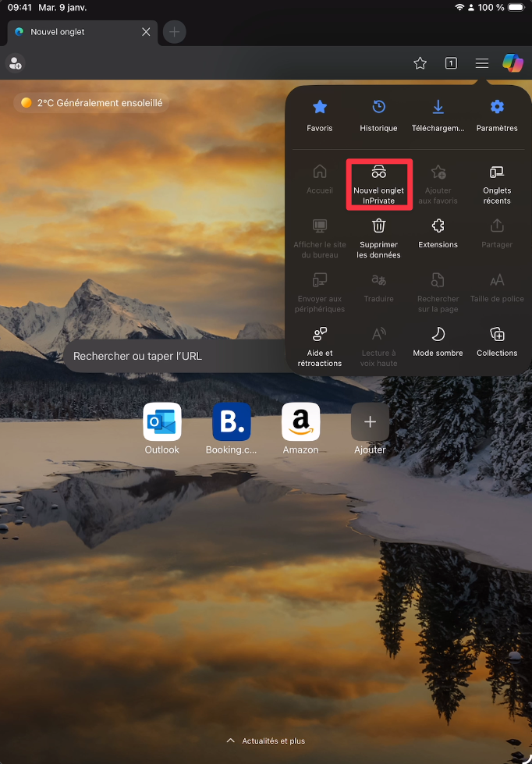The height and width of the screenshot is (764, 532).
Task: Open Collections from the menu
Action: (497, 342)
